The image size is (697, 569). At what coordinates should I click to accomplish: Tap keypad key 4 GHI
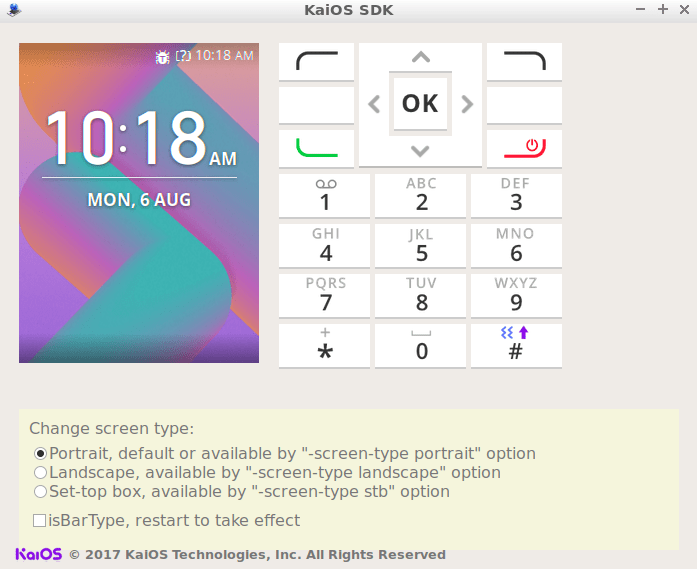tap(324, 245)
